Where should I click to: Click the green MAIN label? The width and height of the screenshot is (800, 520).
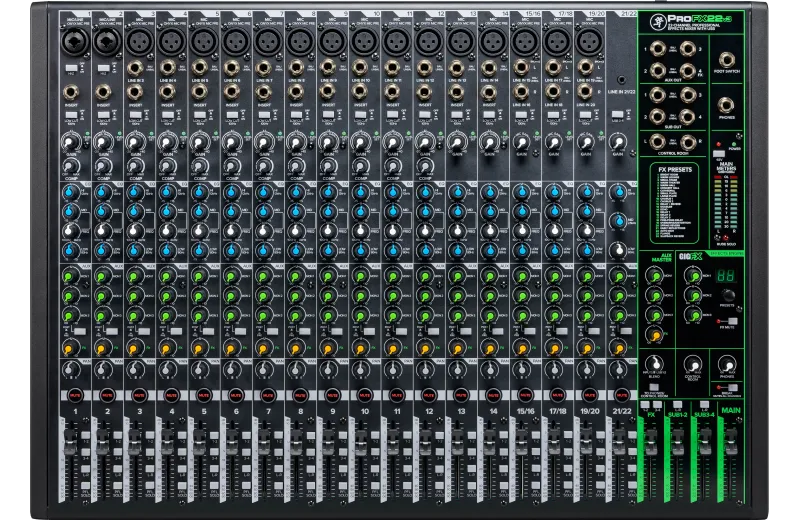click(731, 410)
